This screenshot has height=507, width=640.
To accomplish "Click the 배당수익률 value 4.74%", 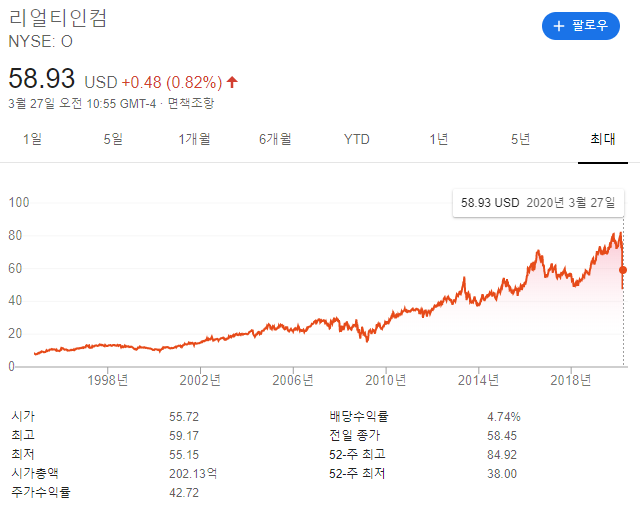I will coord(504,417).
